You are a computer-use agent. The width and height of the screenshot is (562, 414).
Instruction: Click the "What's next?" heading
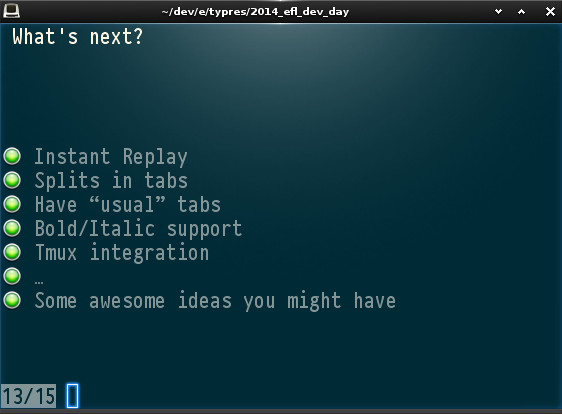[x=77, y=37]
